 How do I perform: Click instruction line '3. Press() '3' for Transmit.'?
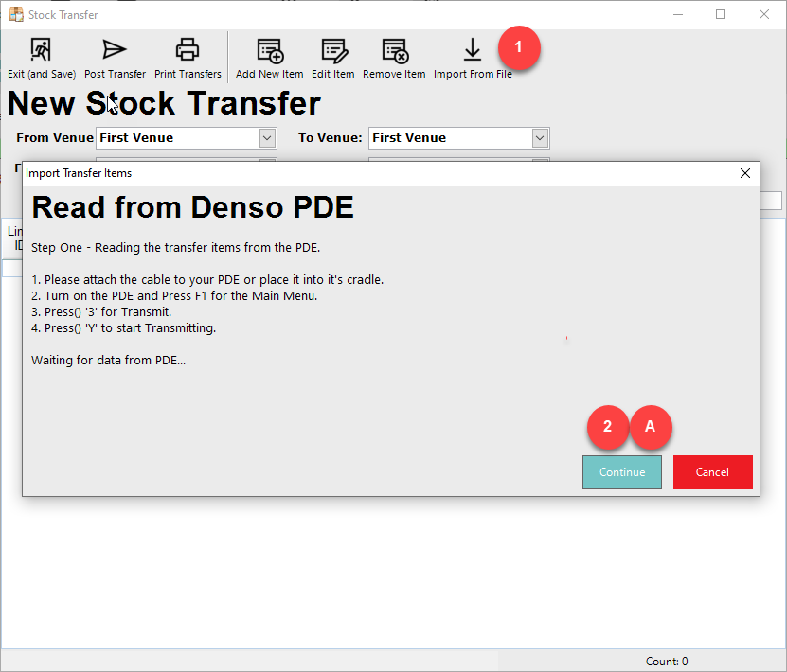point(101,312)
